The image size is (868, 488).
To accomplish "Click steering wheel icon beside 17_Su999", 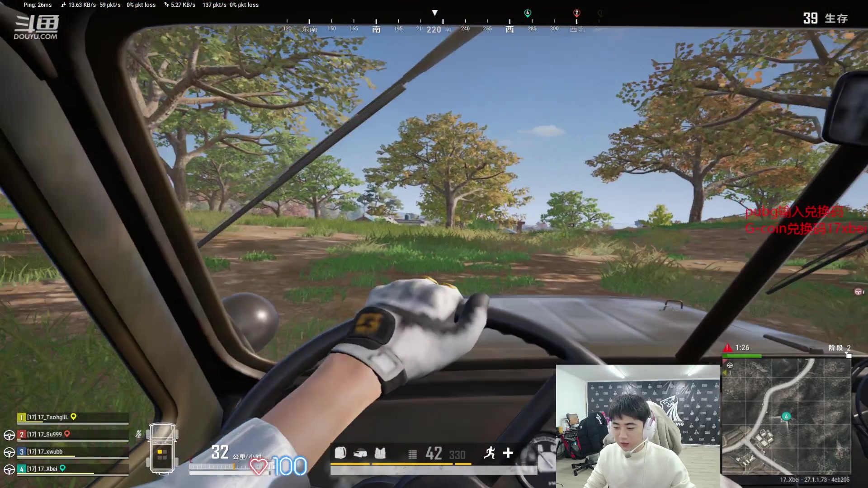I will tap(9, 435).
